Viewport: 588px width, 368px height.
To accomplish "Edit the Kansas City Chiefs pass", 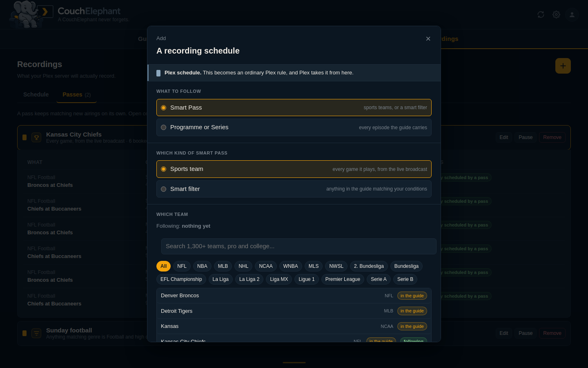I will click(504, 137).
